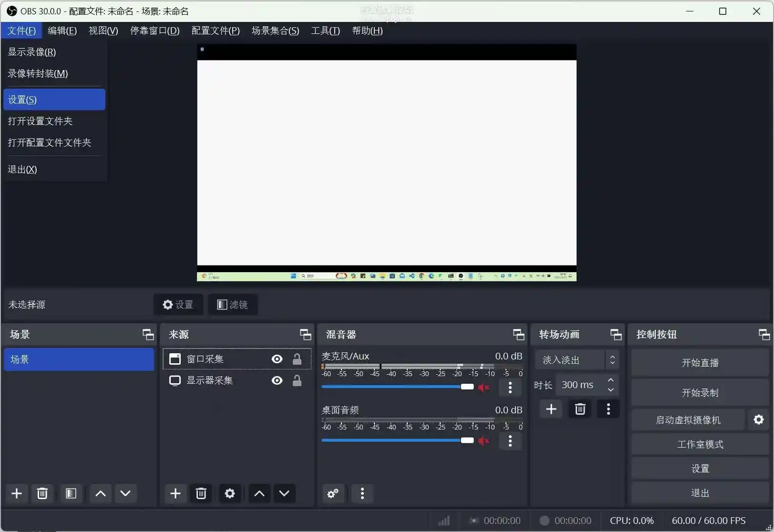Open 麦克风/Aux options via ellipsis icon
Screen dimensions: 774x532
[510, 387]
